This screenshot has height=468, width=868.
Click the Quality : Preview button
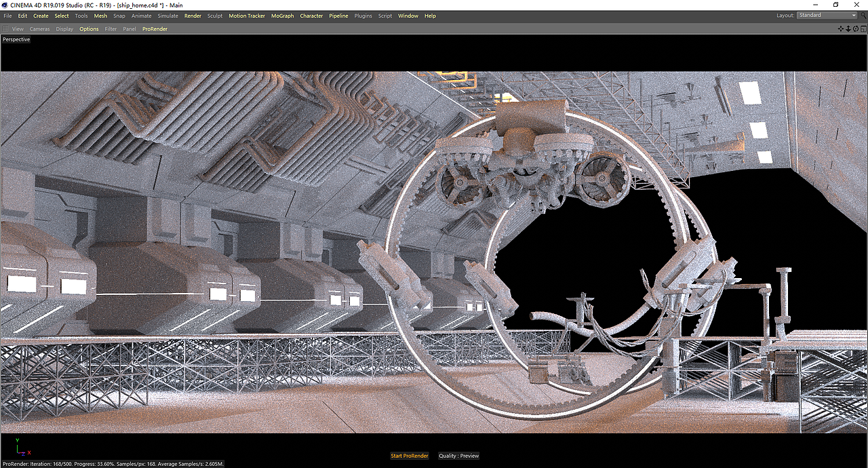459,456
